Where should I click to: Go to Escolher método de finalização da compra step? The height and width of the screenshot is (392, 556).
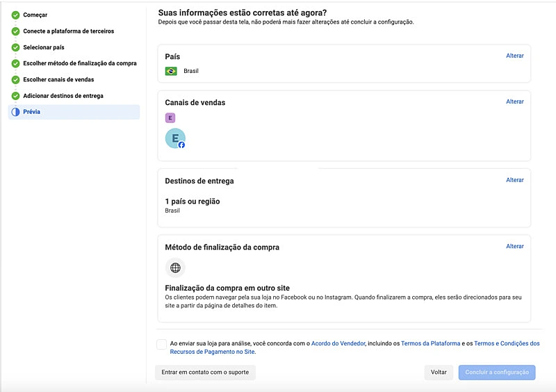tap(79, 63)
